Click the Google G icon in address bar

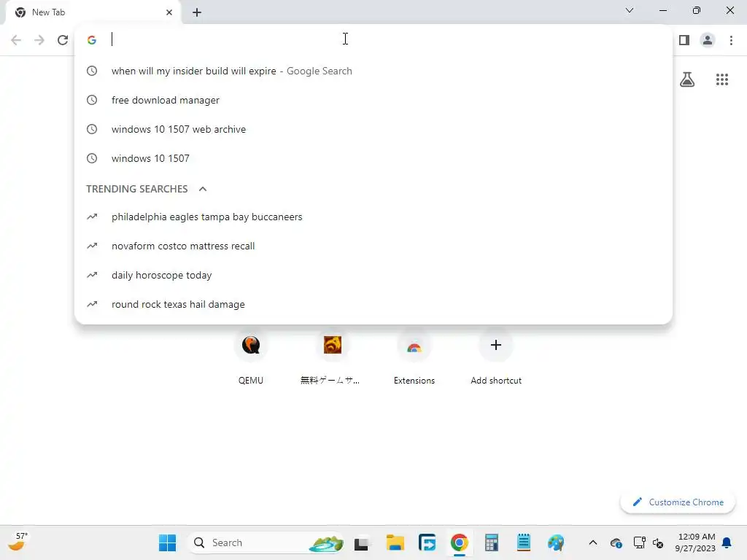tap(92, 40)
